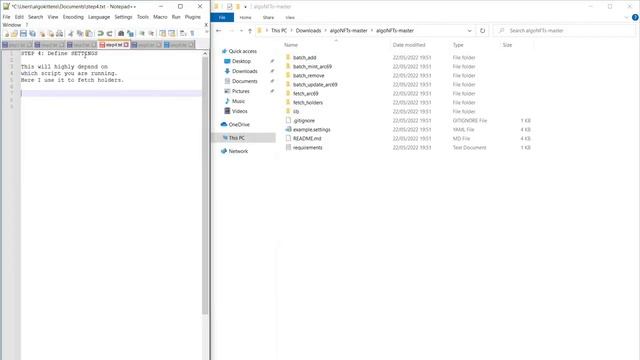Click 'This PC' in the address bar breadcrumb
Image resolution: width=640 pixels, height=360 pixels.
coord(279,31)
